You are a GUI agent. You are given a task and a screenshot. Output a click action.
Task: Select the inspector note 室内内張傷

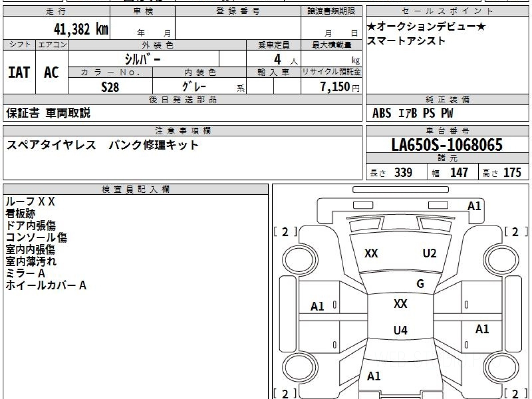click(31, 250)
